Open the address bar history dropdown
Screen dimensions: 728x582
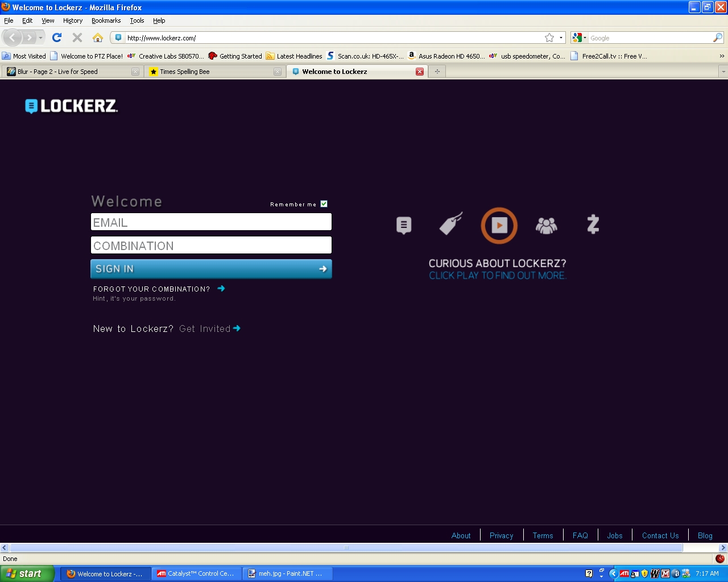561,38
